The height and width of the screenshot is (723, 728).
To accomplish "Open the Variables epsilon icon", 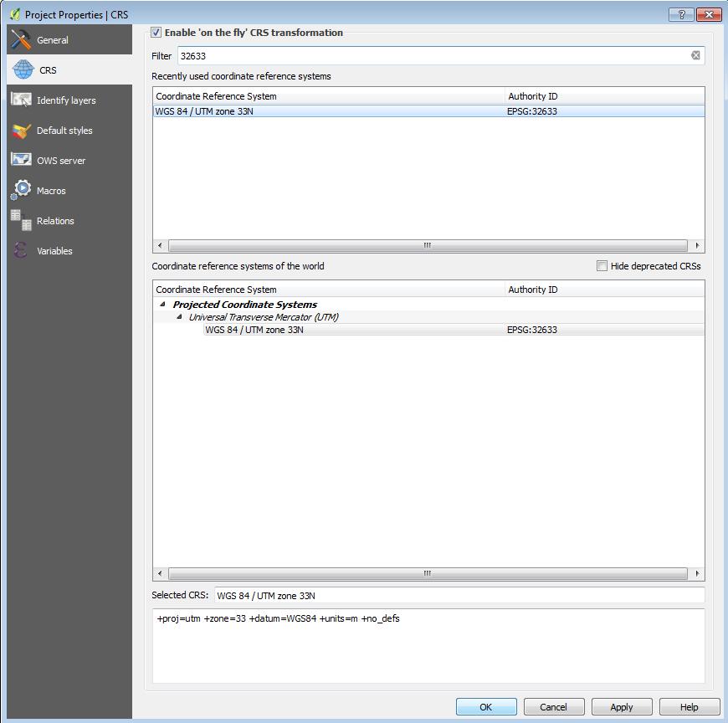I will coord(20,250).
